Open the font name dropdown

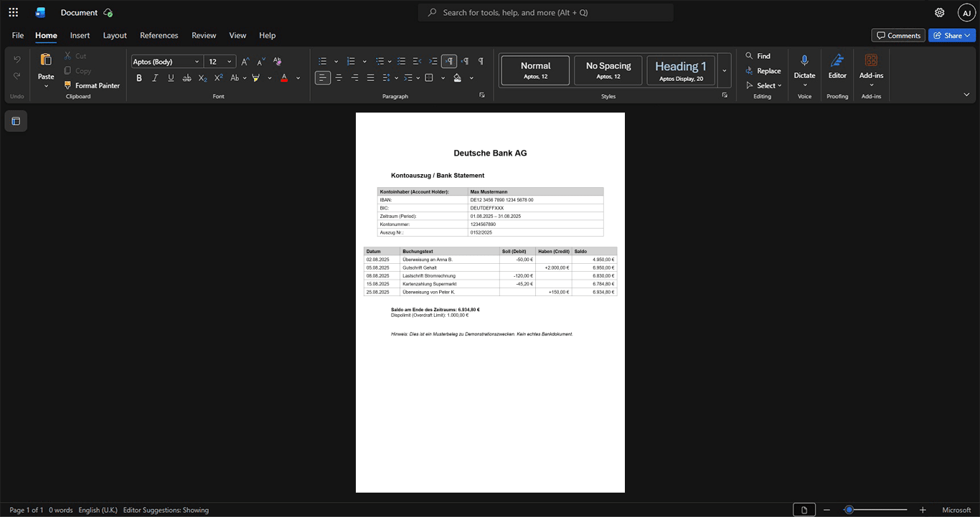point(197,62)
